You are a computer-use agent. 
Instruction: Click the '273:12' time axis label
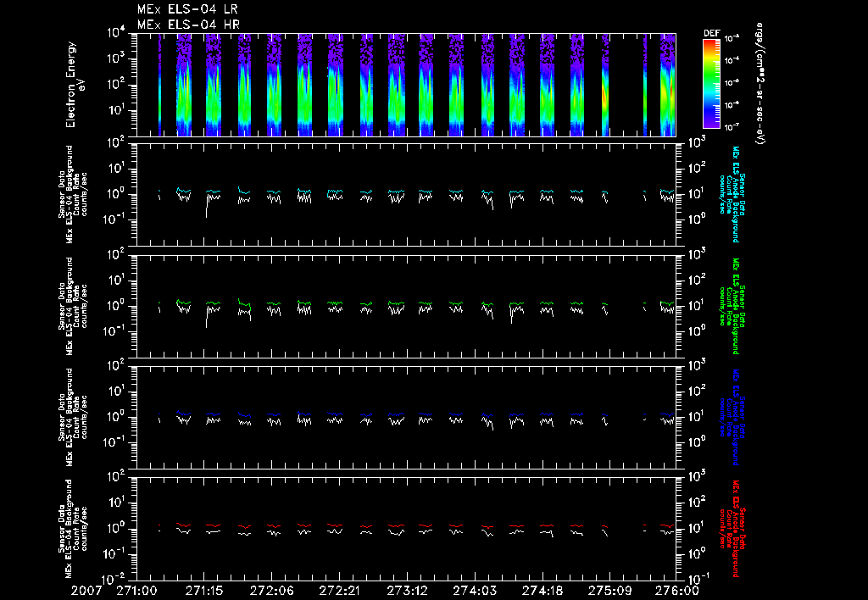click(407, 591)
